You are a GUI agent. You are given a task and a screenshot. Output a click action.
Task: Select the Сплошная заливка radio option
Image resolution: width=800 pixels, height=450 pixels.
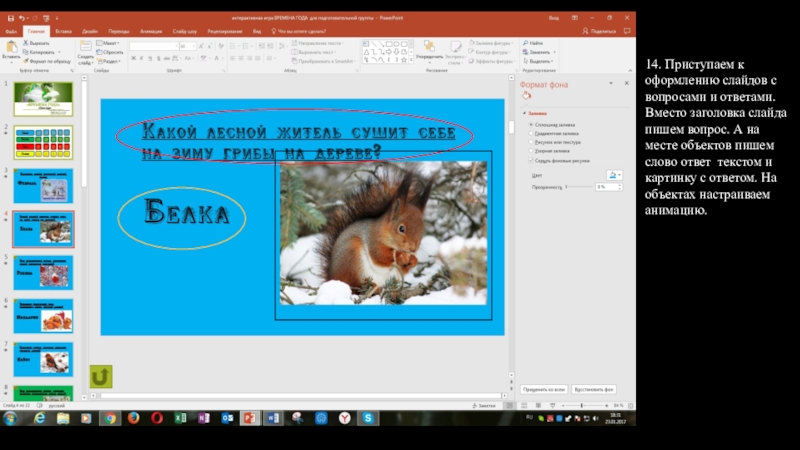[x=530, y=124]
